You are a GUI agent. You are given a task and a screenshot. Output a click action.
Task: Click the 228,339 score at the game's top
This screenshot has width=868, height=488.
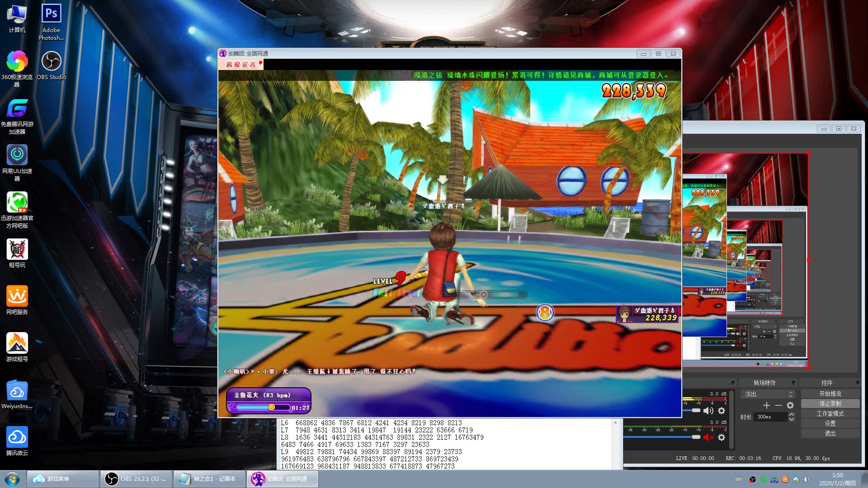(x=633, y=91)
